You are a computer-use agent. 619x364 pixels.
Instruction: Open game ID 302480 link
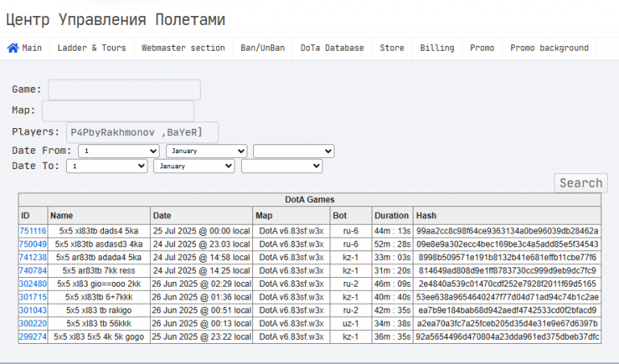pyautogui.click(x=33, y=284)
